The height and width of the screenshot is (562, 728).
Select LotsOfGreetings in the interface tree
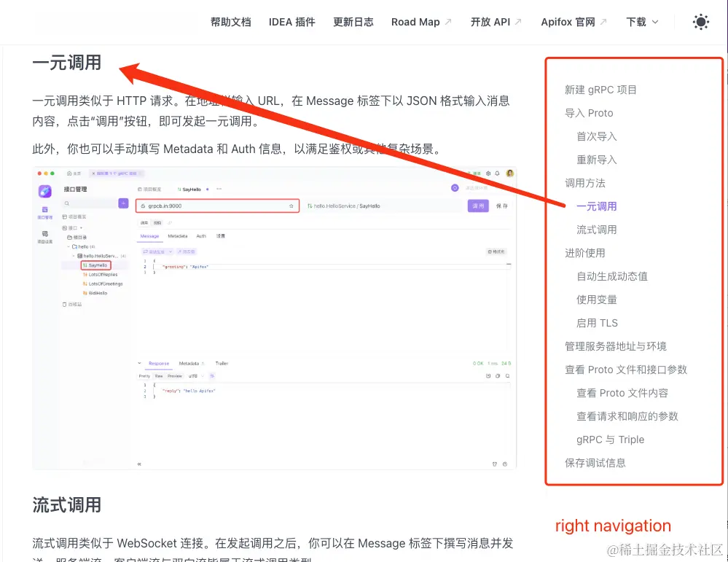(x=103, y=284)
